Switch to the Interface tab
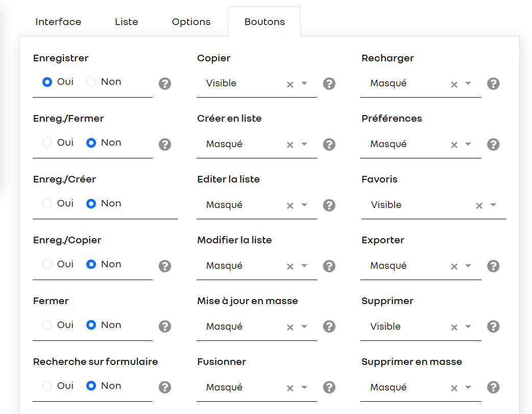532x414 pixels. pyautogui.click(x=58, y=22)
